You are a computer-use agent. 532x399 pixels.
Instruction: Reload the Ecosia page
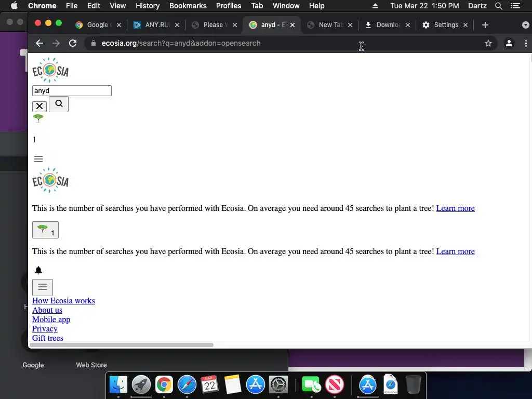tap(73, 43)
